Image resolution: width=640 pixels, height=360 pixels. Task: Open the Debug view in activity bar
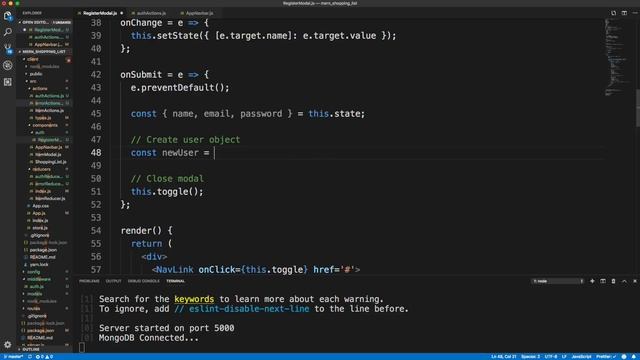7,65
